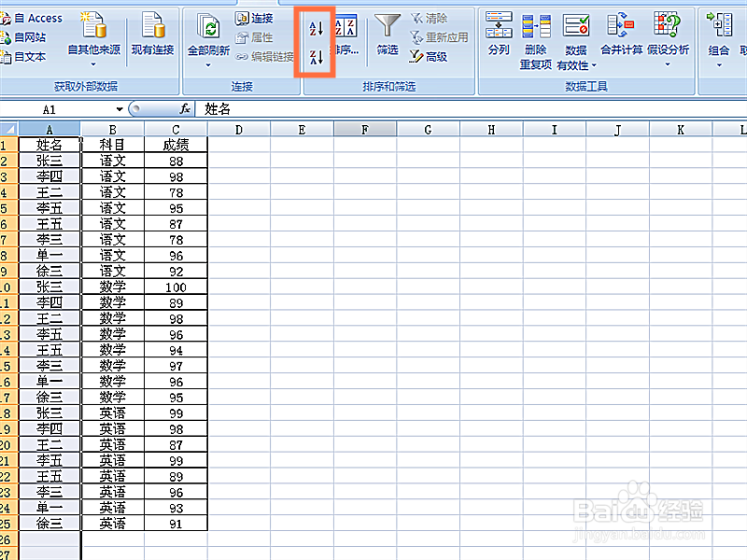Click the select-all corner of the sheet

point(9,129)
